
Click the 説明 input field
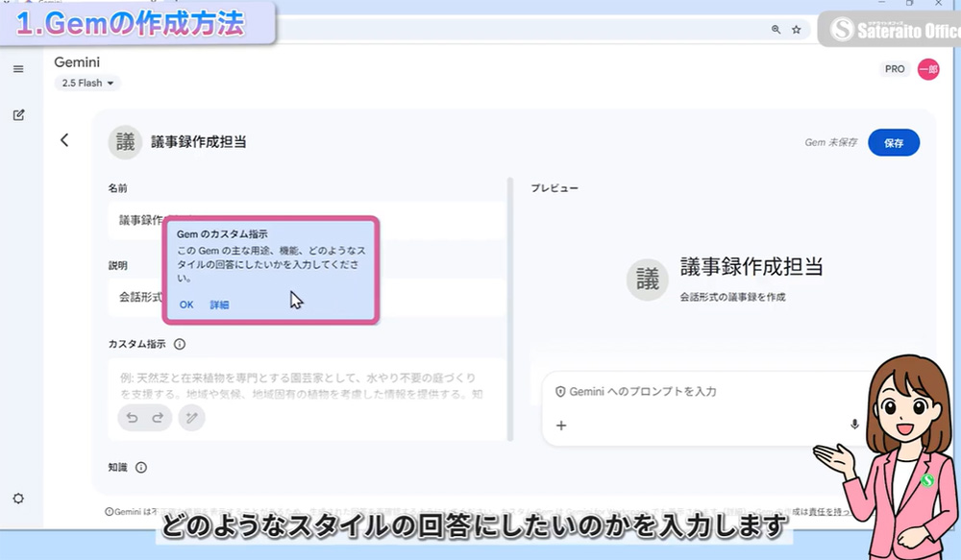[x=307, y=297]
